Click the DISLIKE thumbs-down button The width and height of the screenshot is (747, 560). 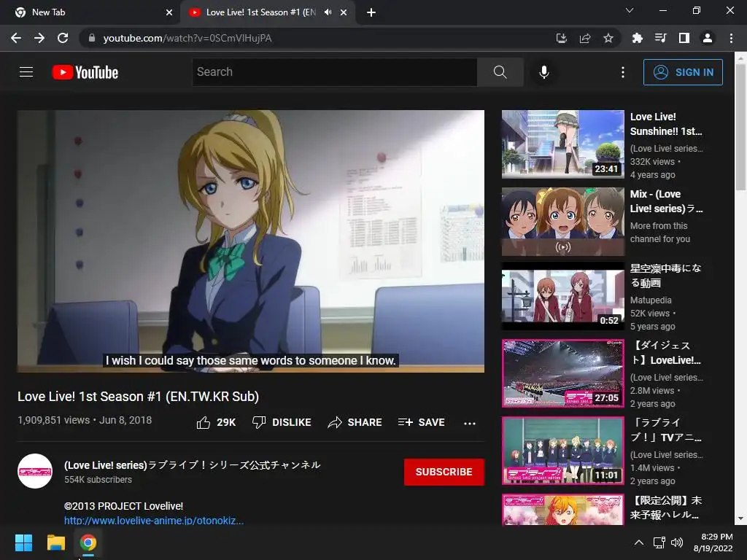pos(282,422)
